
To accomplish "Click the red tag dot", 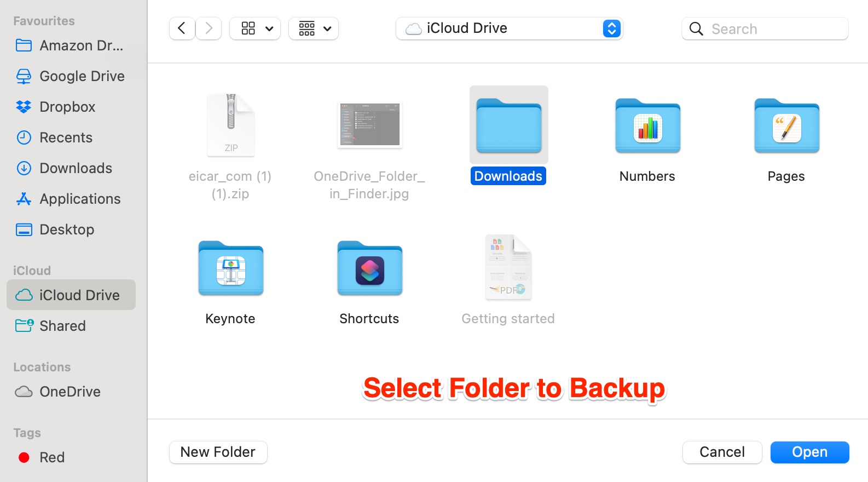I will 24,457.
